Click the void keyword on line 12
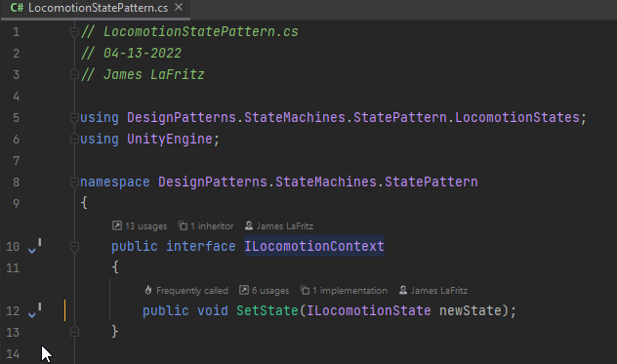The width and height of the screenshot is (617, 364). pyautogui.click(x=213, y=311)
